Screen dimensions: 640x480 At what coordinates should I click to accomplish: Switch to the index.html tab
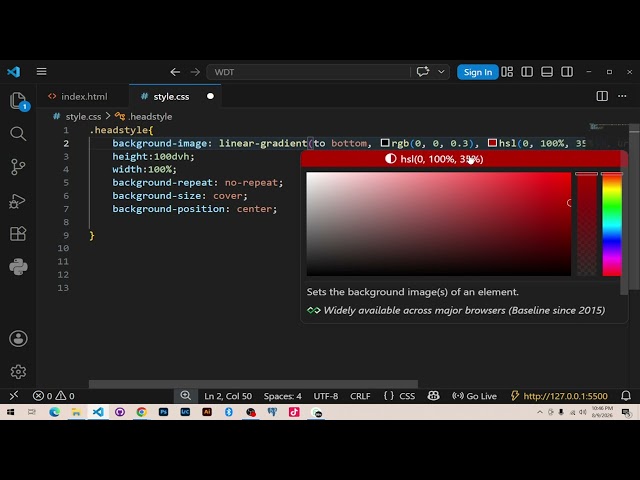(83, 96)
